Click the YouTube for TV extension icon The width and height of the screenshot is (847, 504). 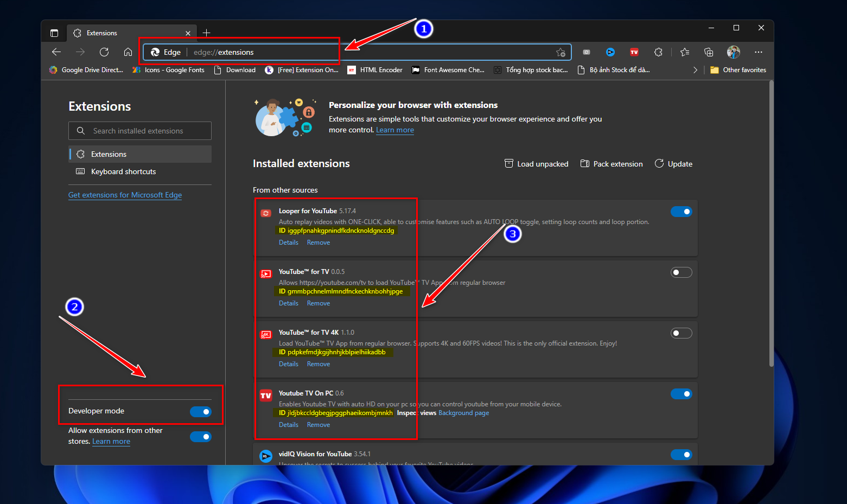(266, 274)
